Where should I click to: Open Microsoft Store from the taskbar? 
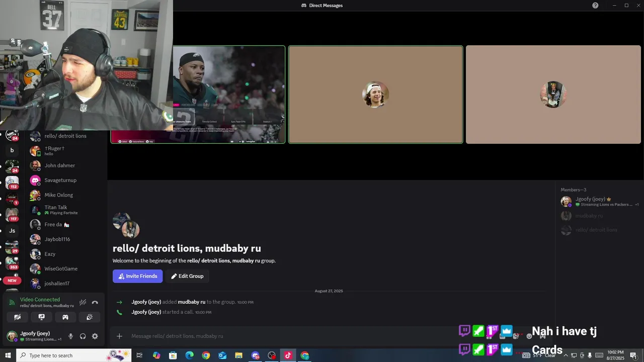click(x=173, y=355)
